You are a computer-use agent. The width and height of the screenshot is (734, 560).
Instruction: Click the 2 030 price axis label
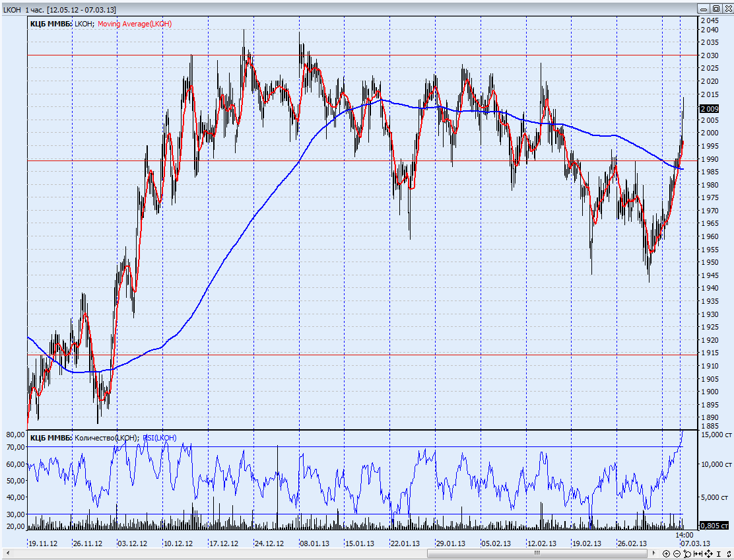(710, 55)
